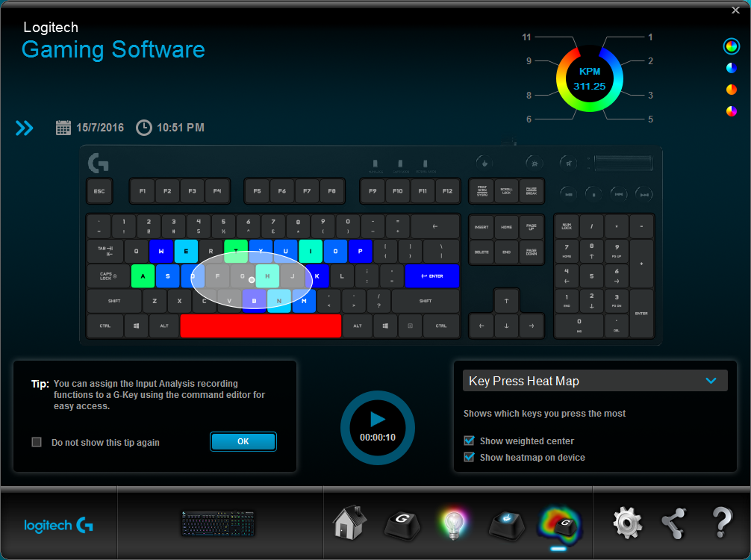This screenshot has width=751, height=560.
Task: Click the date text 15/7/2016
Action: tap(100, 128)
